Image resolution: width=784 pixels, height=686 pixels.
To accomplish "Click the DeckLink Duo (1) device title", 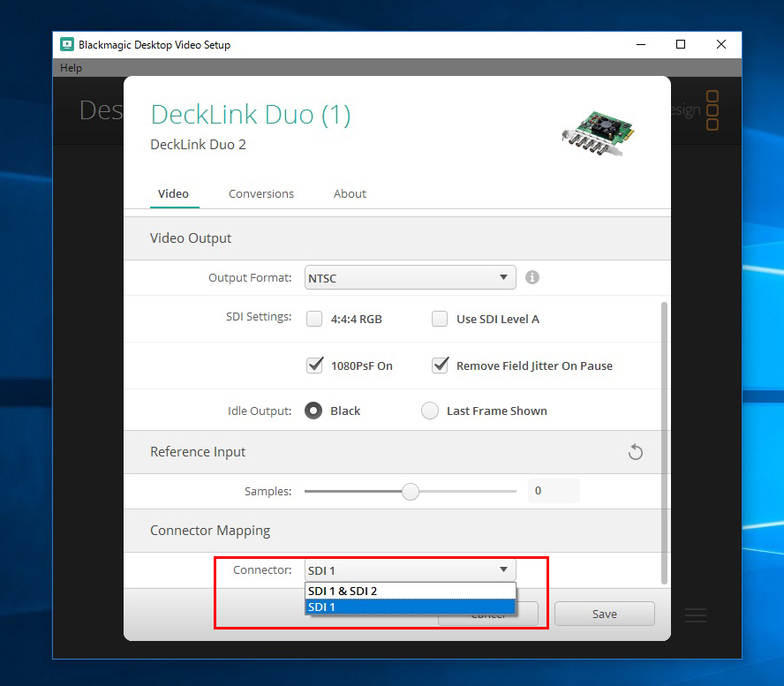I will pyautogui.click(x=251, y=115).
